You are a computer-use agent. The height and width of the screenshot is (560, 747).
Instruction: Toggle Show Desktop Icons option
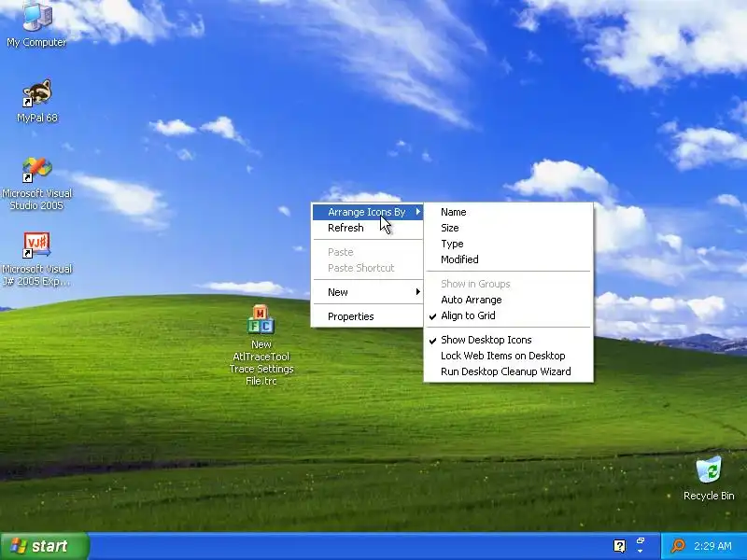[508, 340]
